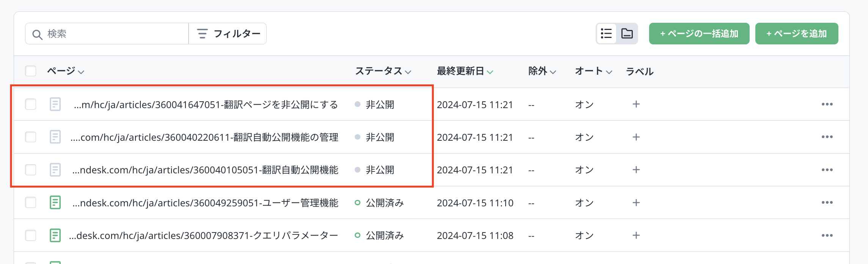The height and width of the screenshot is (264, 868).
Task: Check the 翻訳ページを非公開にする row checkbox
Action: pos(31,104)
